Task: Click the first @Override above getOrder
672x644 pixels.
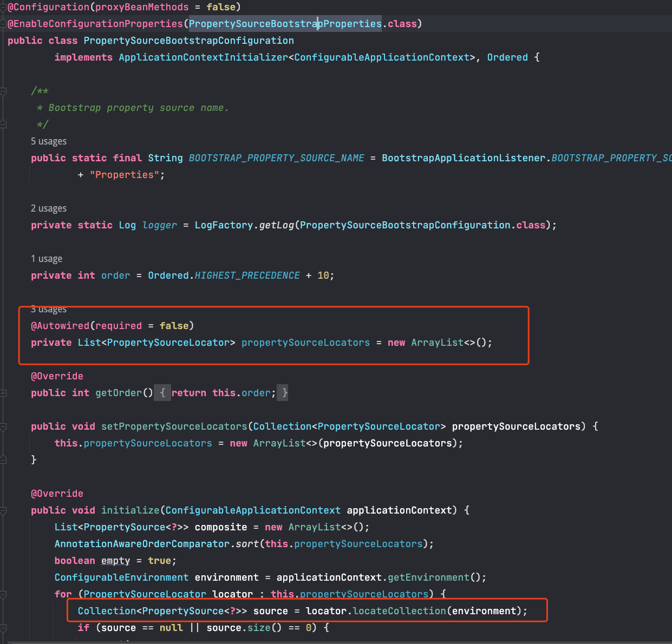Action: 57,376
